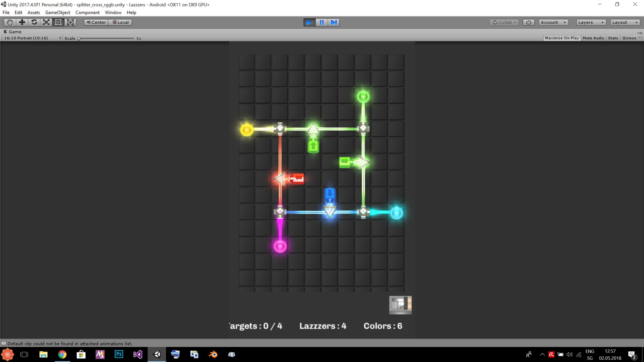Open the aspect ratio dropdown

[32, 38]
